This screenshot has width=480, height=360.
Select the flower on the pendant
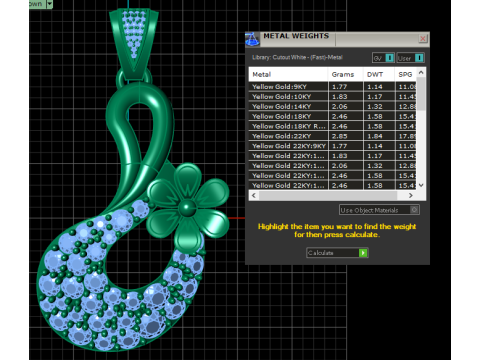point(187,207)
